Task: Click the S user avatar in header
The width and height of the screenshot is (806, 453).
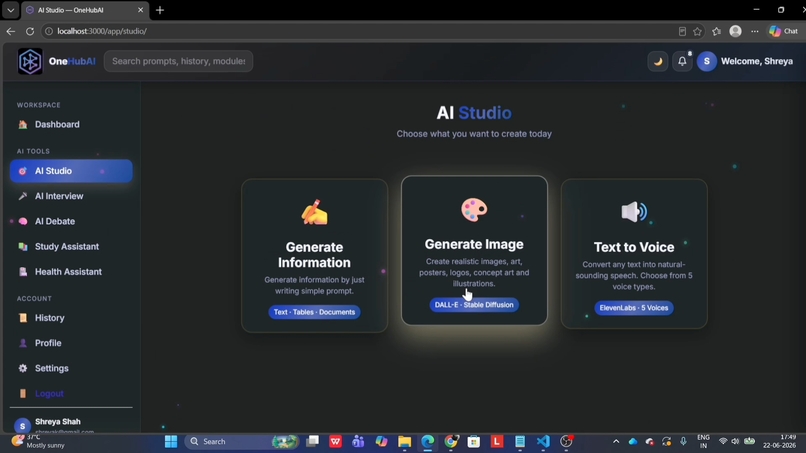Action: coord(707,61)
